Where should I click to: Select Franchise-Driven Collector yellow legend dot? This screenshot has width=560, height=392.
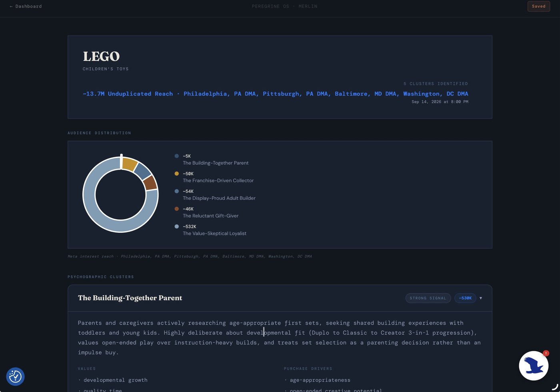(177, 174)
